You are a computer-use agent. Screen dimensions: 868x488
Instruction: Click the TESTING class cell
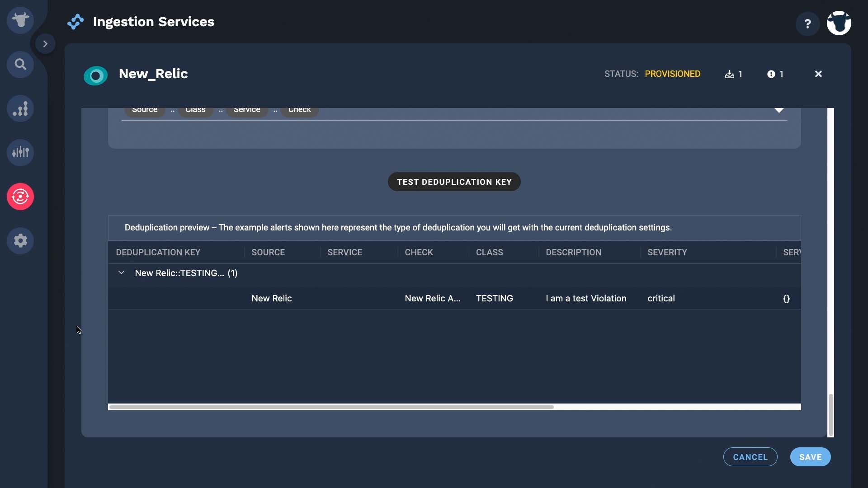[x=495, y=298]
